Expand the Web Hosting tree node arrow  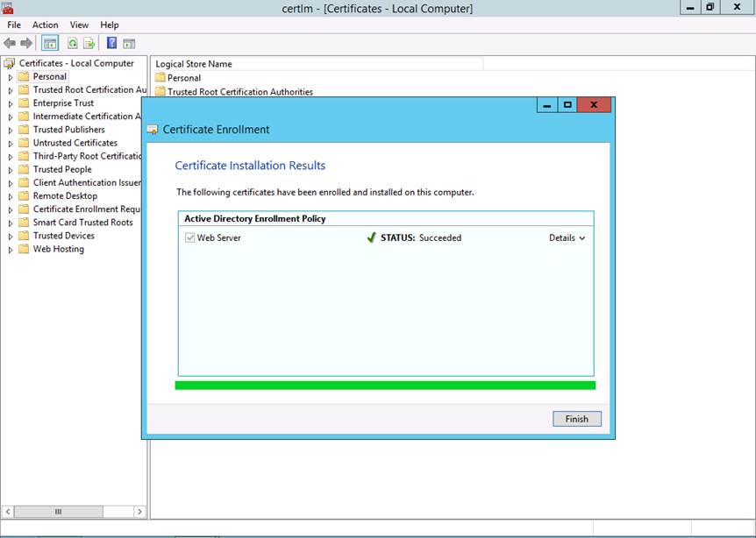(11, 250)
